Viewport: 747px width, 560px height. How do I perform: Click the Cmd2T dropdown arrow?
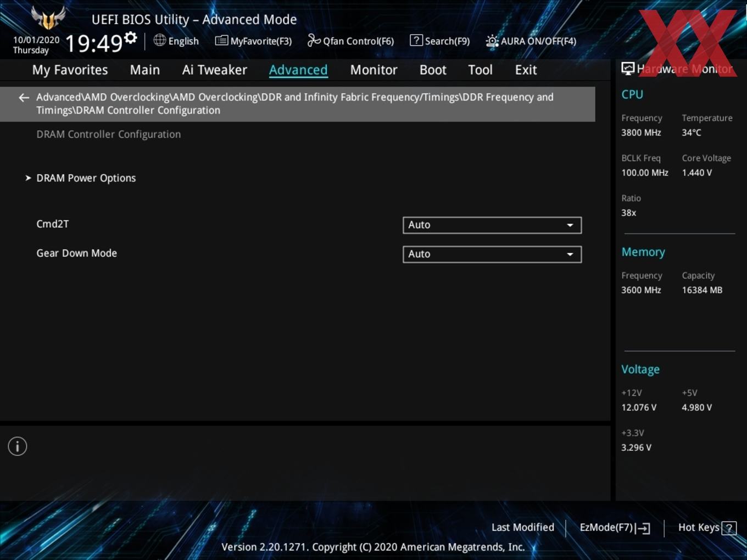570,225
